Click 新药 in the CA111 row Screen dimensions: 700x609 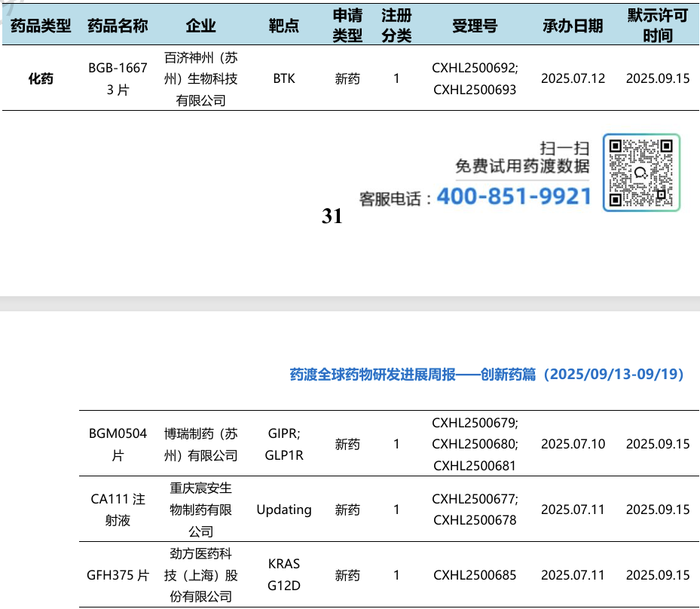[x=347, y=510]
